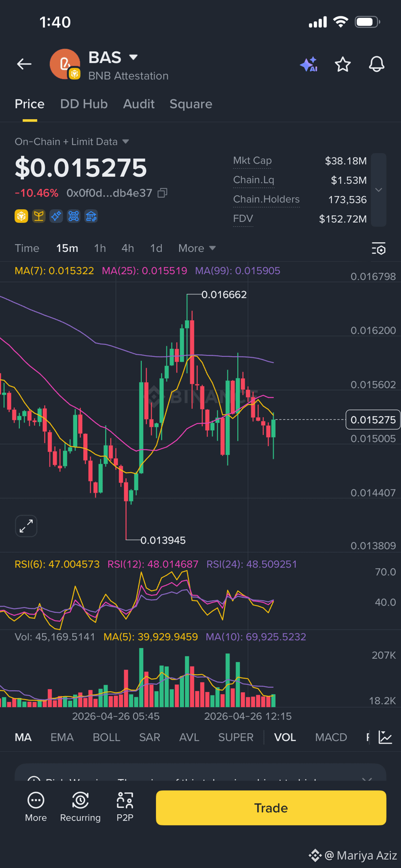The width and height of the screenshot is (401, 868).
Task: Open More intervals dropdown
Action: (x=197, y=248)
